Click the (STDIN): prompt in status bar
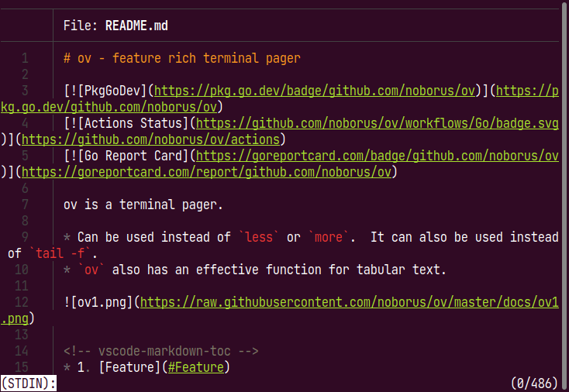Viewport: 569px width, 392px height. 29,383
